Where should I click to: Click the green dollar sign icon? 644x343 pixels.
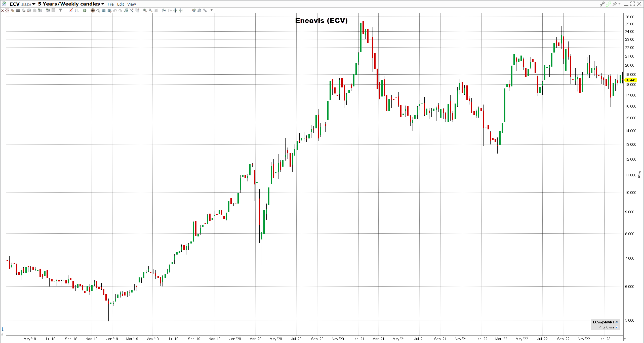coord(85,10)
